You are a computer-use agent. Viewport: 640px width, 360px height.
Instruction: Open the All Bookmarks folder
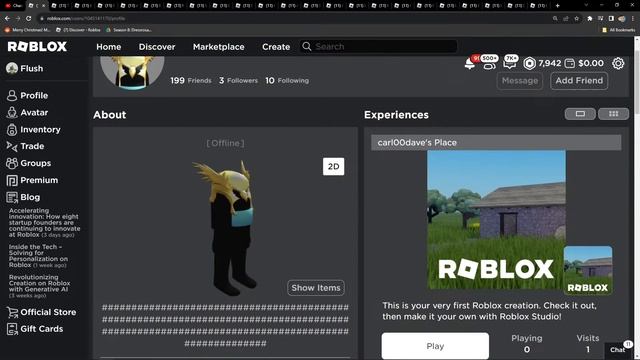[618, 30]
